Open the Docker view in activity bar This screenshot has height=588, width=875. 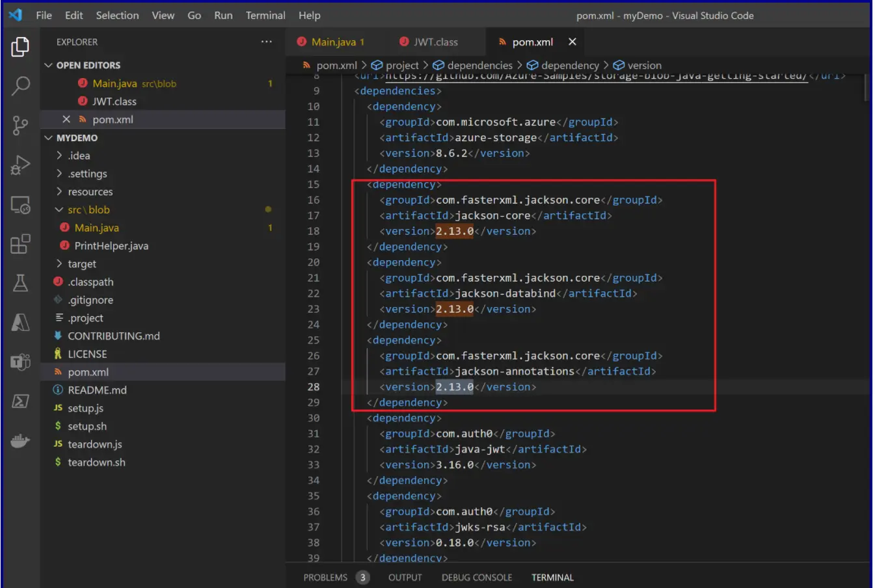click(x=20, y=441)
